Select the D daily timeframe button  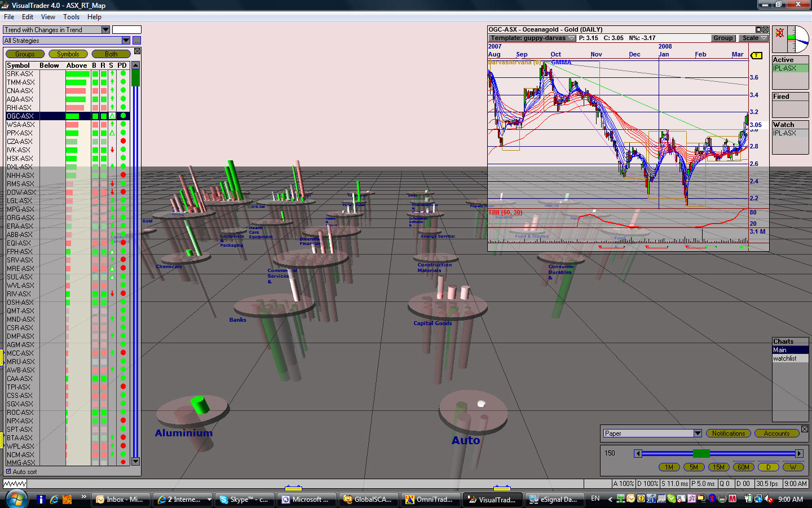tap(769, 467)
